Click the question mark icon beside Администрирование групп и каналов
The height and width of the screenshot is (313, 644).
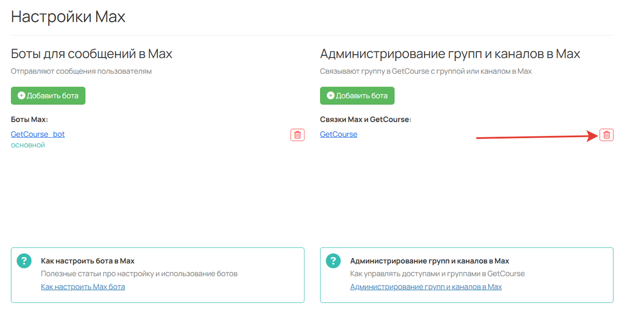point(334,260)
